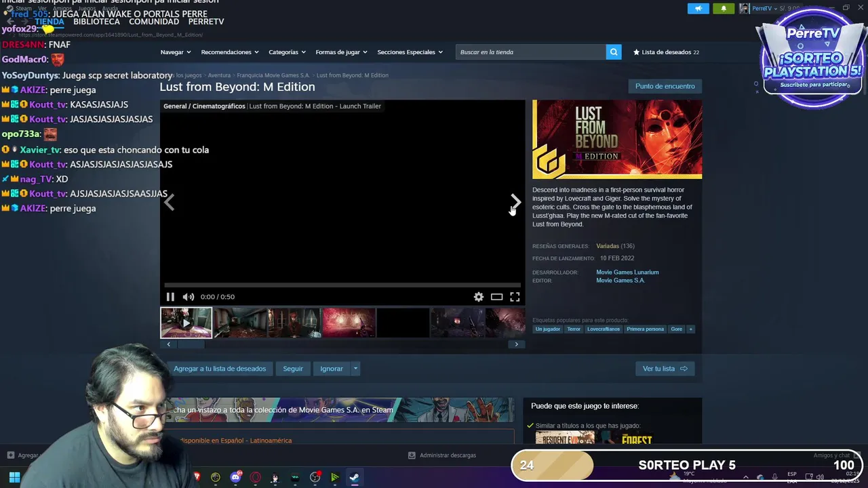
Task: Open the green play-arrow taskbar app
Action: 334,477
